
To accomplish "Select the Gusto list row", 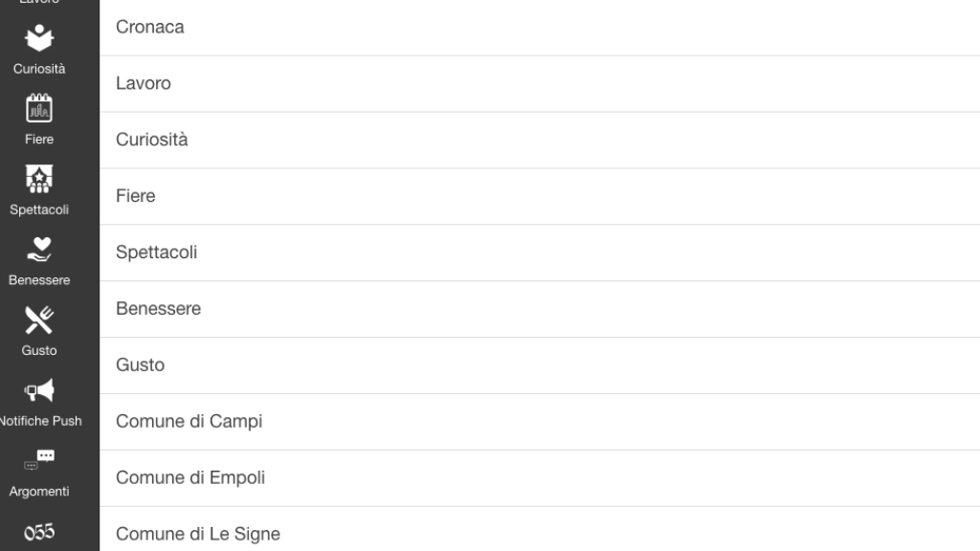I will click(x=540, y=364).
